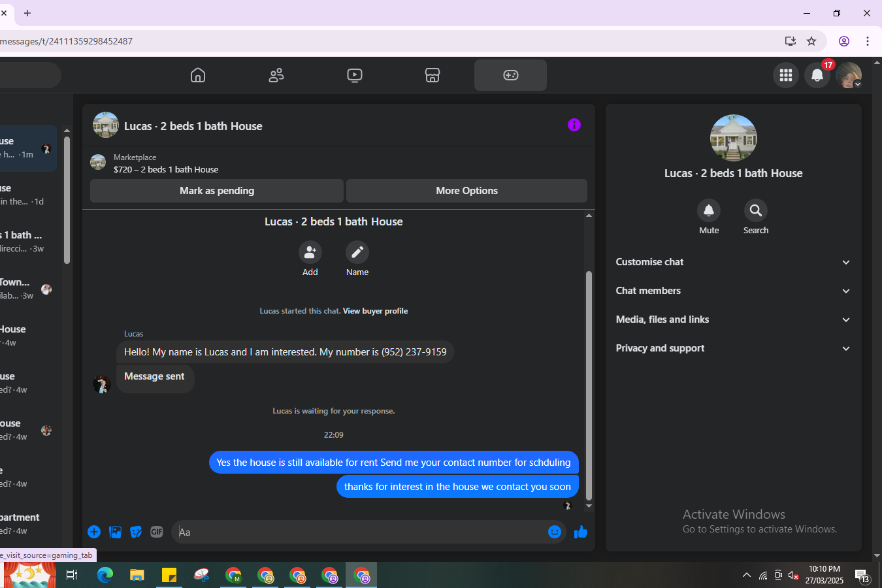
Task: Open the Marketplace tab icon
Action: pos(433,75)
